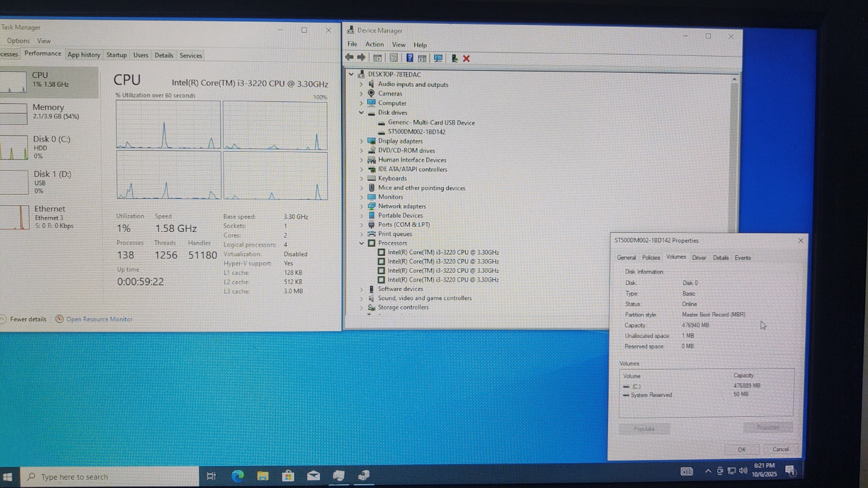The width and height of the screenshot is (868, 488).
Task: Click the red X Uninstall device icon
Action: coord(466,58)
